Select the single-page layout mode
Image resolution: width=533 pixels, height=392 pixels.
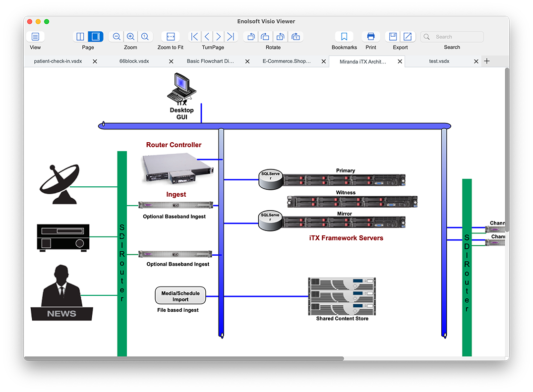[x=95, y=37]
